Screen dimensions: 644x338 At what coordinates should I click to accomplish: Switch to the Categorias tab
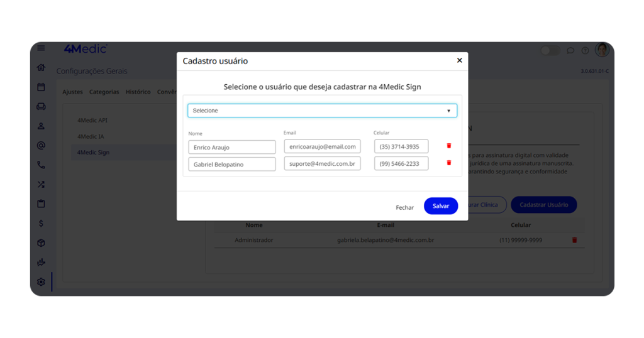tap(104, 92)
